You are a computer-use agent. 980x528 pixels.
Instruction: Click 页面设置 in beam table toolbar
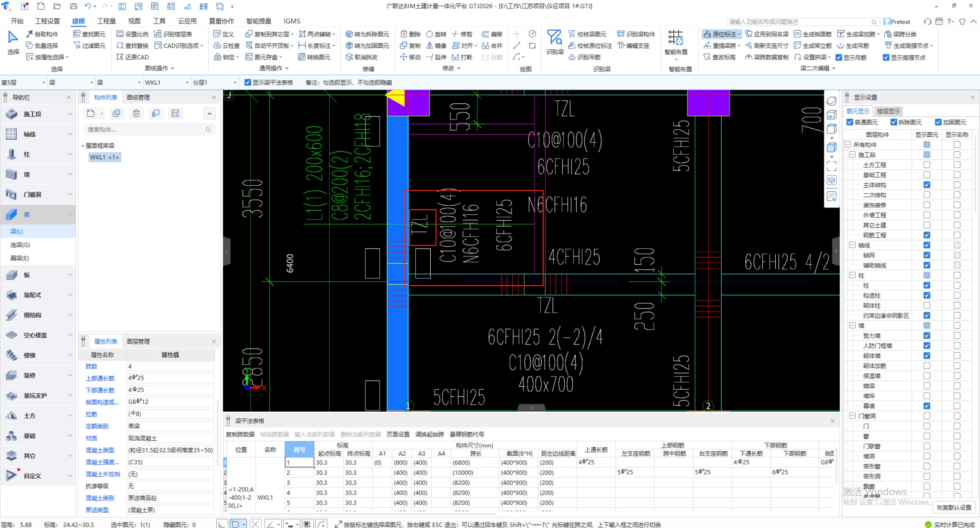(398, 434)
